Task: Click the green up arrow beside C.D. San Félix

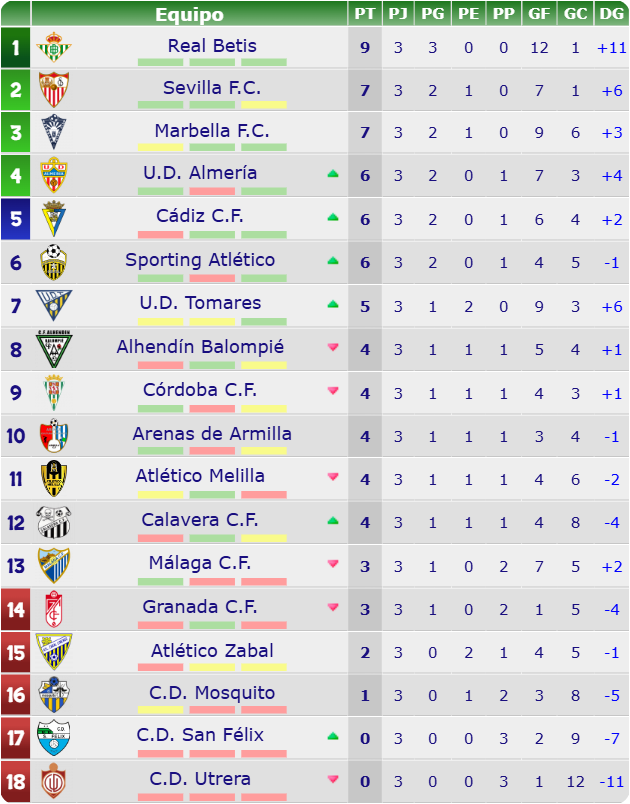Action: pos(333,736)
